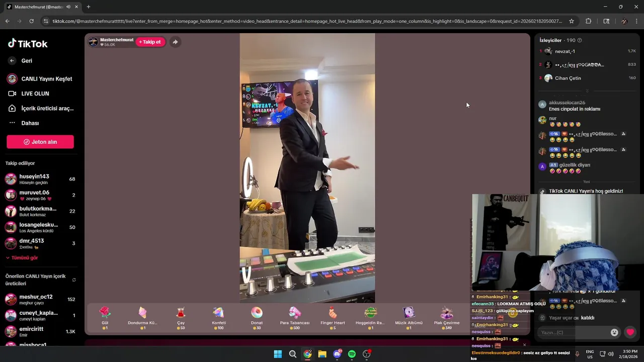Screen dimensions: 644x362
Task: Open taskbar Search
Action: pos(293,354)
